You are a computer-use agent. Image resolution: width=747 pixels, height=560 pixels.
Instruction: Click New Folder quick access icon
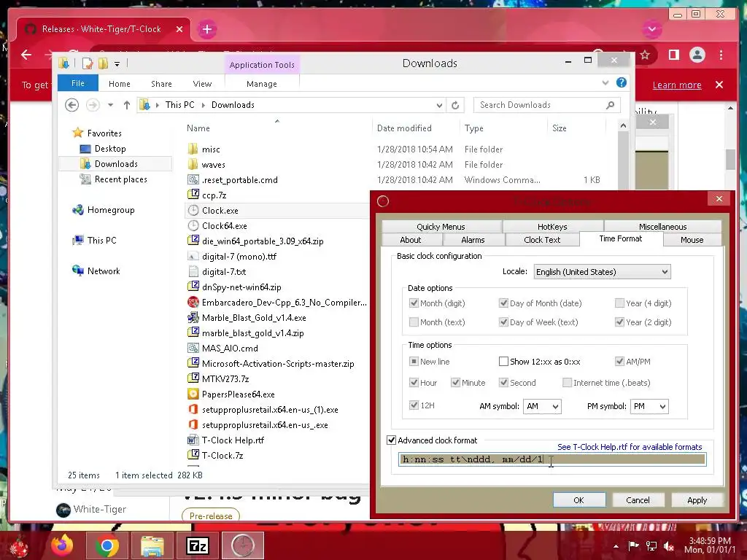point(104,63)
